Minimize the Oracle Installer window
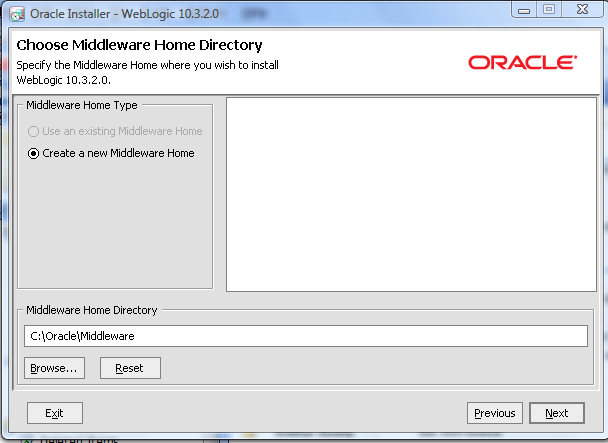Screen dimensions: 608x443 (x=524, y=10)
